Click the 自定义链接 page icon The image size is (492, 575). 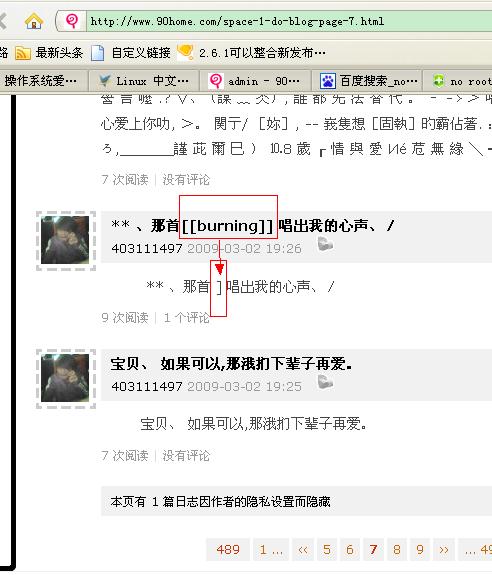point(98,53)
